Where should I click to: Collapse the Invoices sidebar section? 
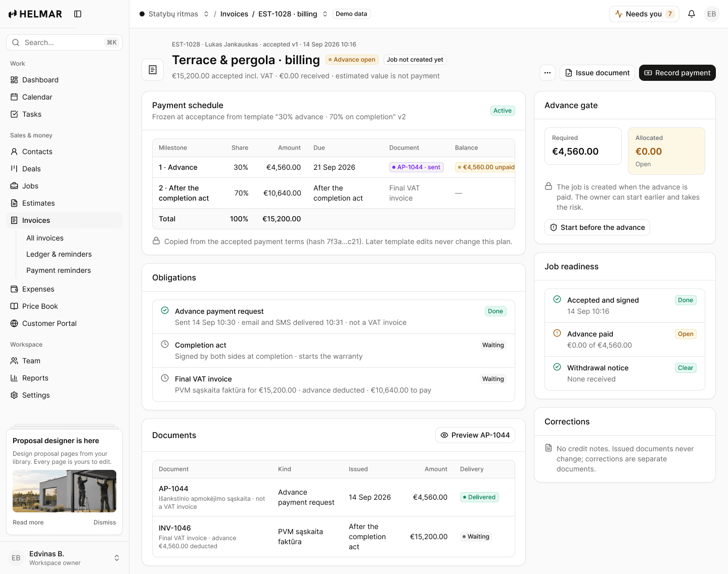click(65, 220)
